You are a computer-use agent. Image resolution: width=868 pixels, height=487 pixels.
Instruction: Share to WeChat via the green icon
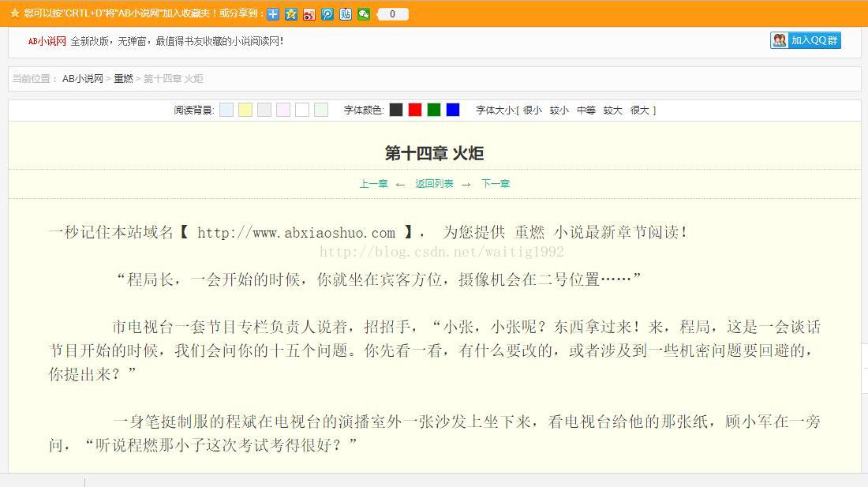(364, 14)
